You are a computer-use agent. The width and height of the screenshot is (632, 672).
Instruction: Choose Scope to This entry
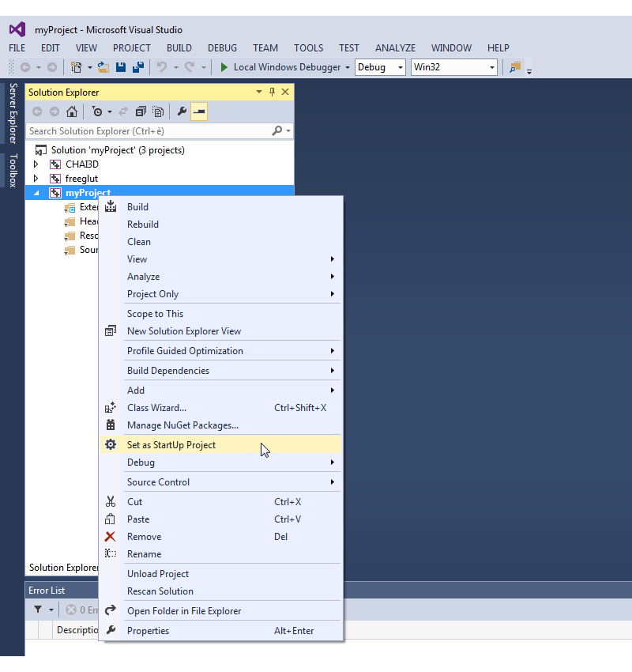coord(220,313)
